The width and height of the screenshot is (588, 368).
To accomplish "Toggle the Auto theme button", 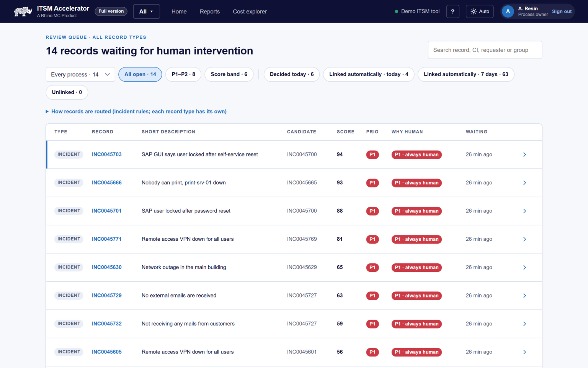I will pyautogui.click(x=480, y=11).
